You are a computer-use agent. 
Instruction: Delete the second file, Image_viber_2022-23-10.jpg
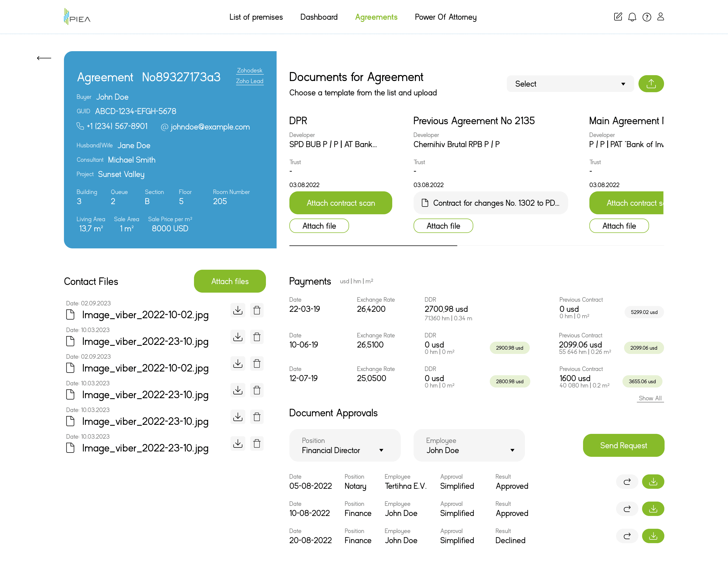click(257, 337)
